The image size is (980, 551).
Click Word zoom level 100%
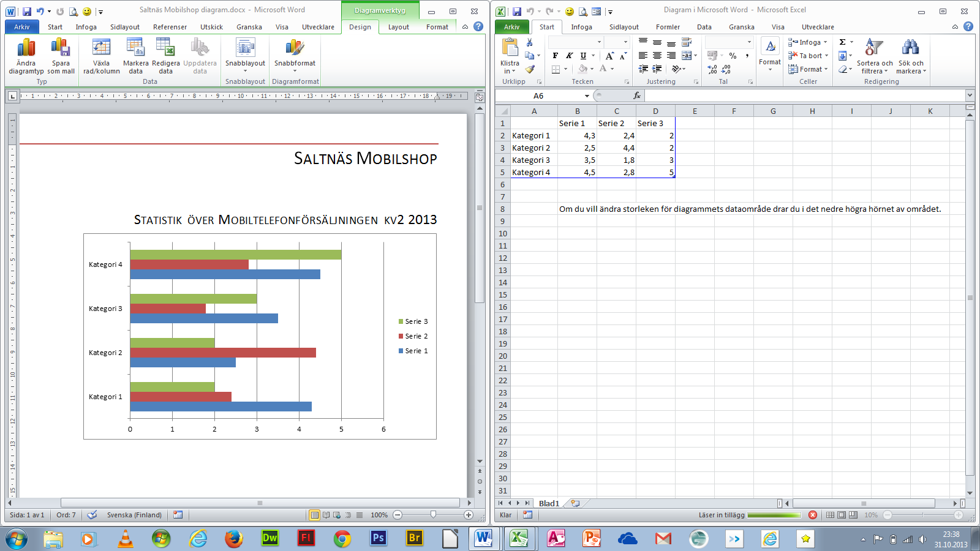click(379, 515)
